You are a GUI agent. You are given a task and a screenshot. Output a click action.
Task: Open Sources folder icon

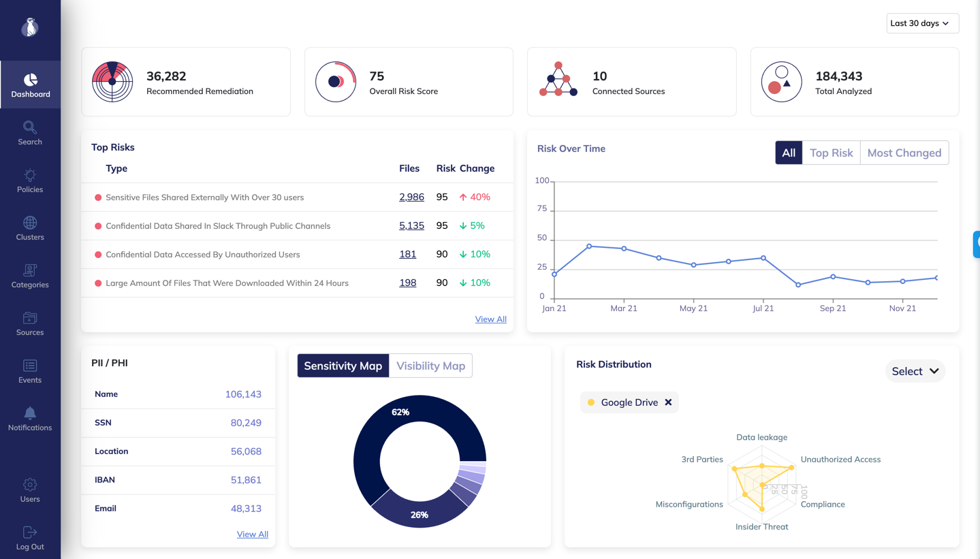tap(30, 318)
